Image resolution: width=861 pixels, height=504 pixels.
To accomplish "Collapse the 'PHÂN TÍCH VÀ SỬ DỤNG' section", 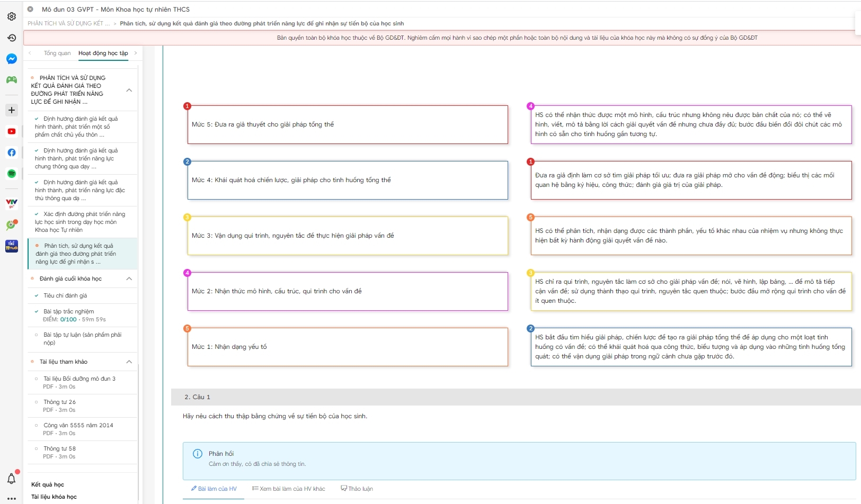I will point(129,91).
